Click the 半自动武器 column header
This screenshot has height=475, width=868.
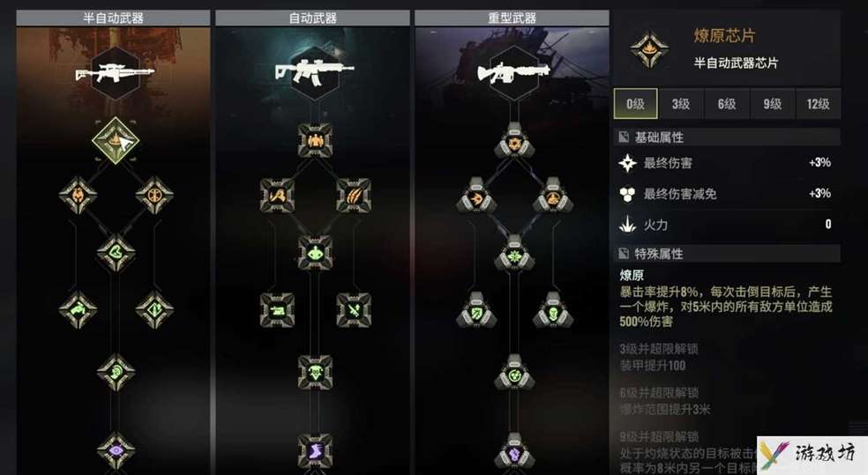[114, 19]
